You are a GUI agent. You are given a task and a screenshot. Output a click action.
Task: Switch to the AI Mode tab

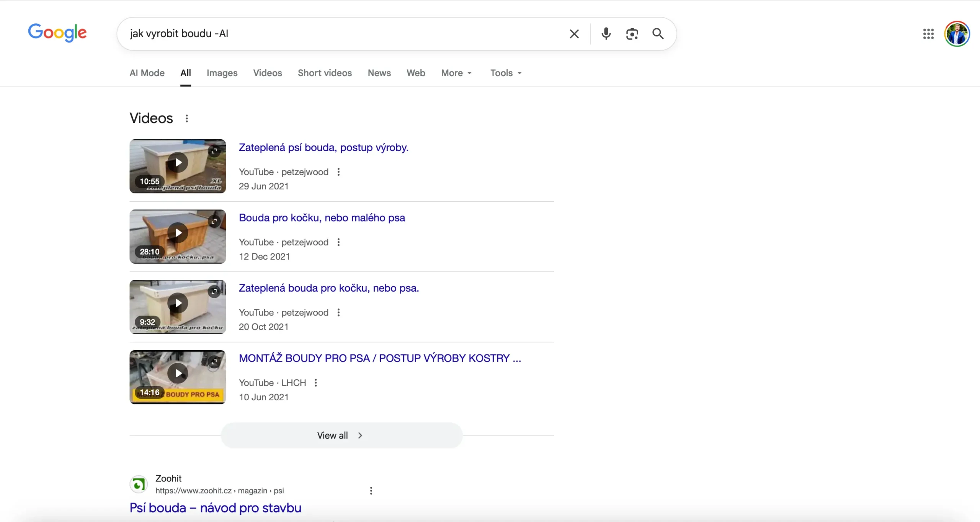point(147,73)
